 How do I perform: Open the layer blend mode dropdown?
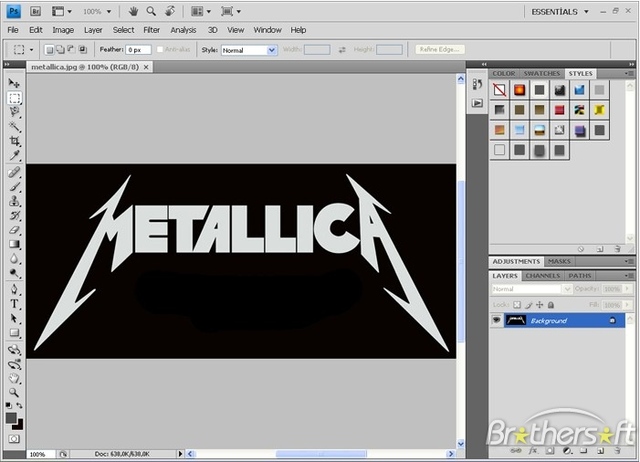tap(531, 289)
